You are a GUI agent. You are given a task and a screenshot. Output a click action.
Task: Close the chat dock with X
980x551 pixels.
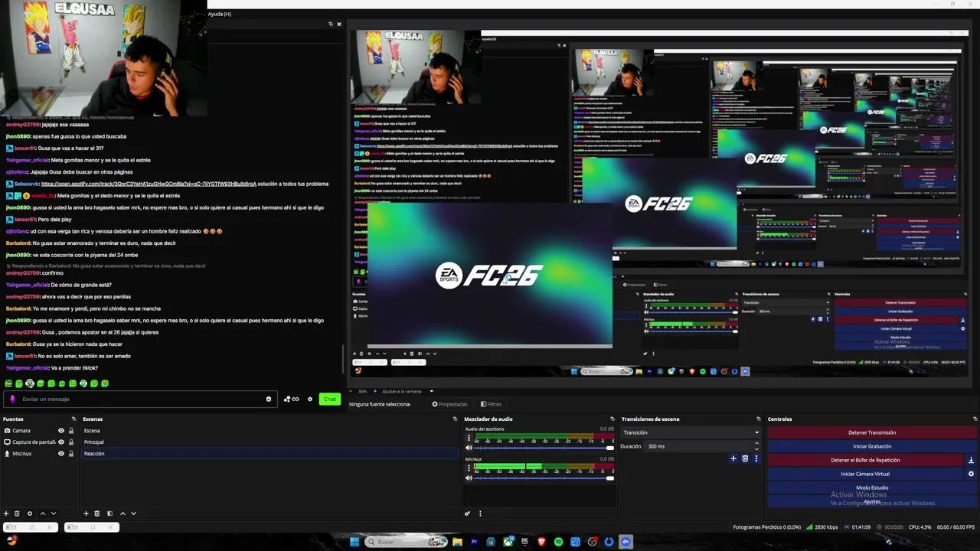(339, 24)
